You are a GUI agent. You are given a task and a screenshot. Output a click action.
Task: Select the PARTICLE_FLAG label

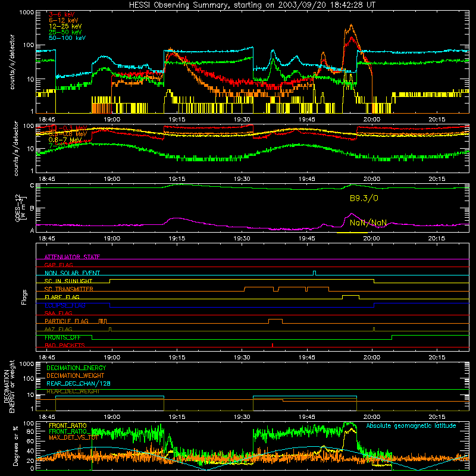pos(67,321)
